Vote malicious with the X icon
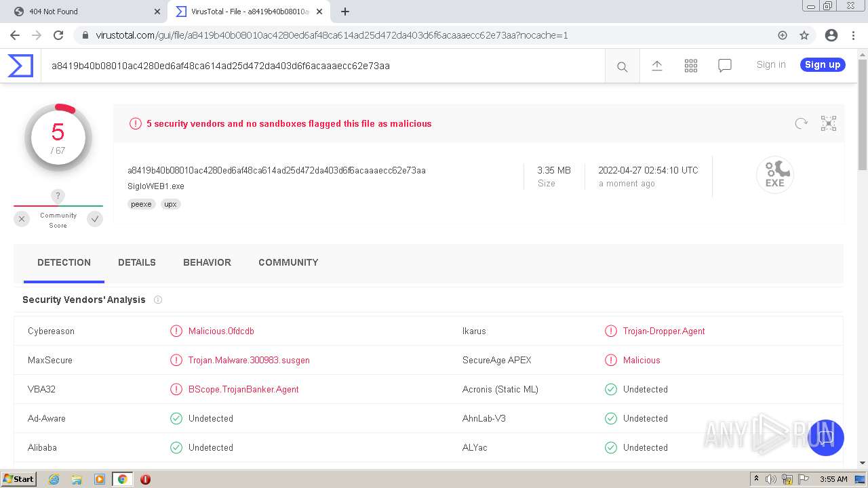 point(22,219)
